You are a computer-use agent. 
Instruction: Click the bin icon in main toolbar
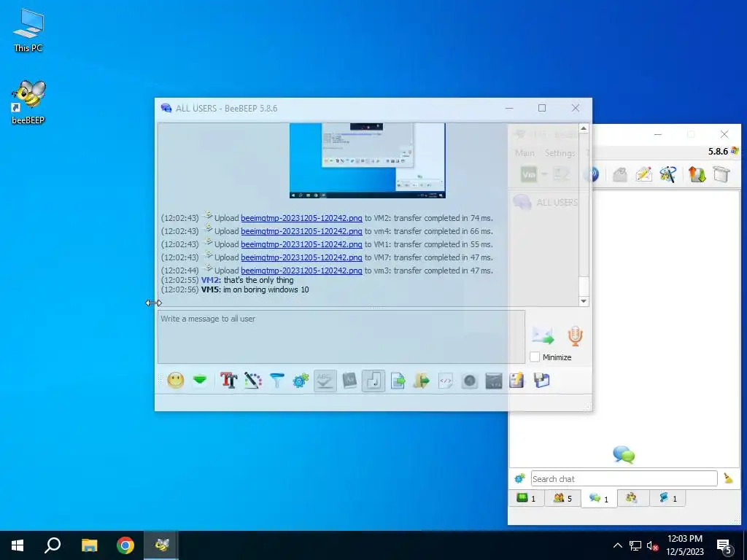[721, 174]
